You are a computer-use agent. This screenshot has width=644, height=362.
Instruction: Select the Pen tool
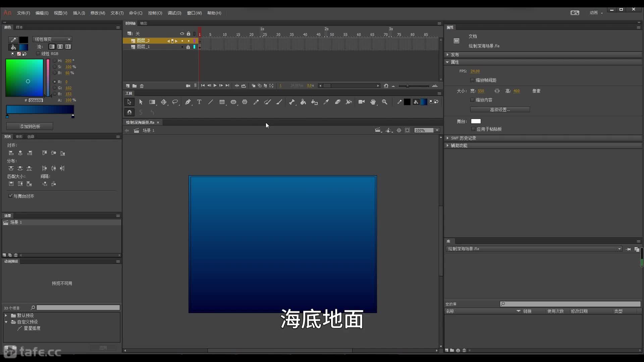coord(188,102)
